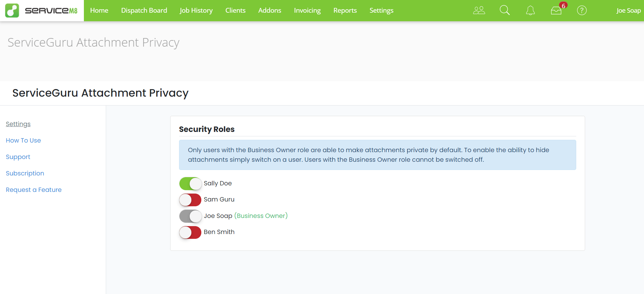Viewport: 644px width, 294px height.
Task: Enable Sam Guru's privacy switch
Action: [x=190, y=200]
